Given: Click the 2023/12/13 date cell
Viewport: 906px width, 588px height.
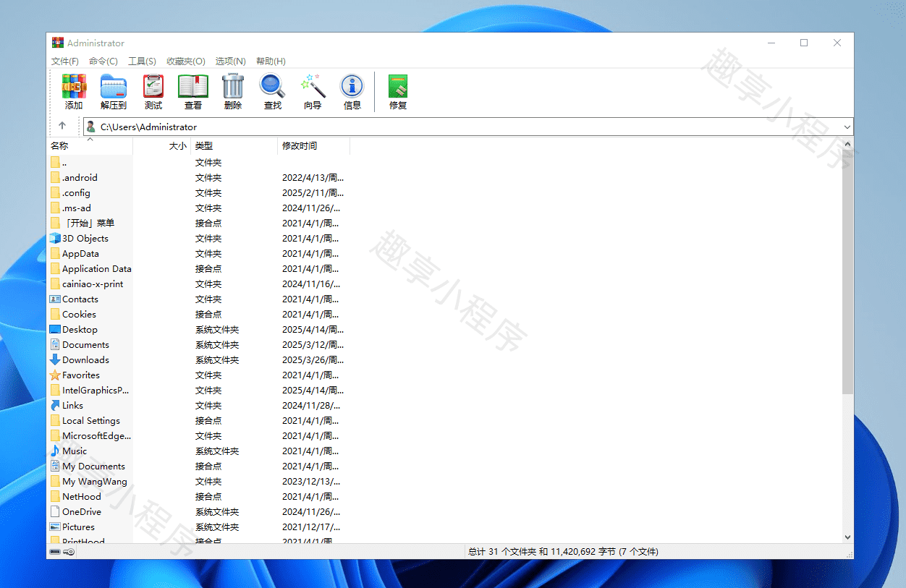Looking at the screenshot, I should [x=311, y=481].
